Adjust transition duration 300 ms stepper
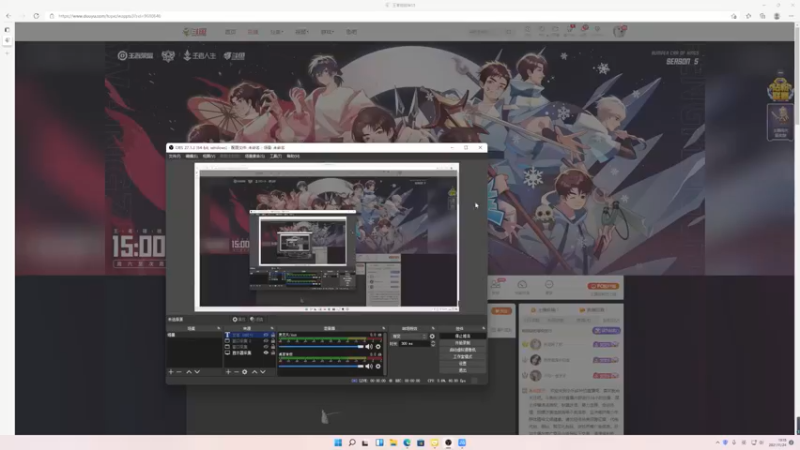This screenshot has height=450, width=800. 433,344
